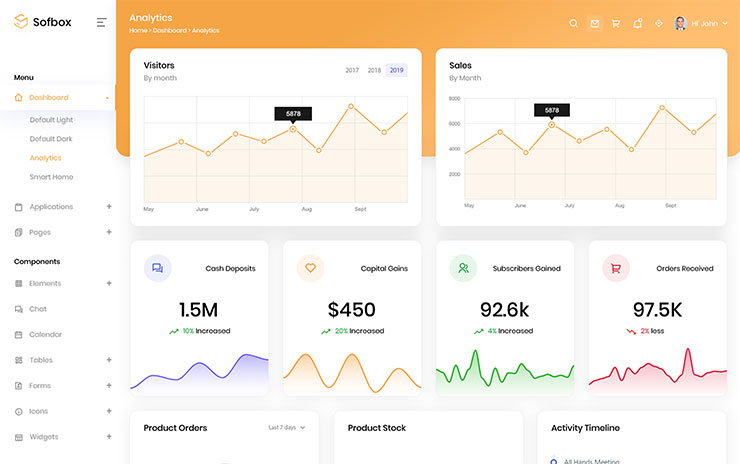
Task: Toggle the sidebar hamburger menu icon
Action: [x=101, y=22]
